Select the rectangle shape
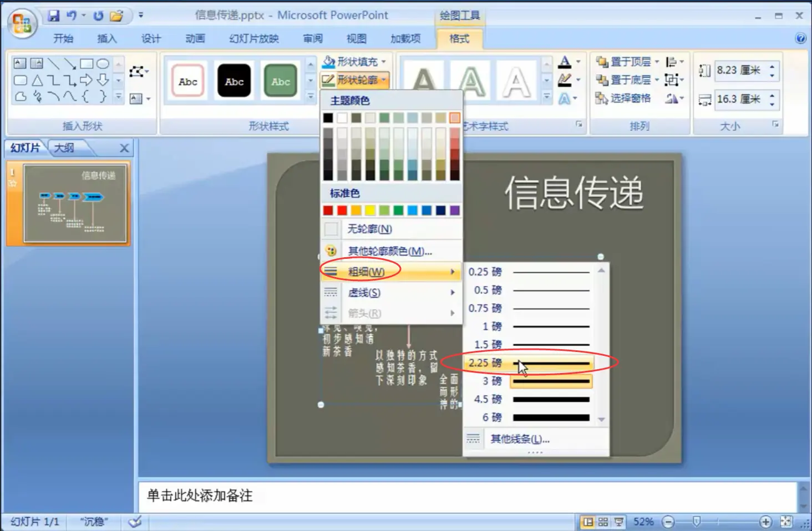This screenshot has height=531, width=812. (x=87, y=64)
